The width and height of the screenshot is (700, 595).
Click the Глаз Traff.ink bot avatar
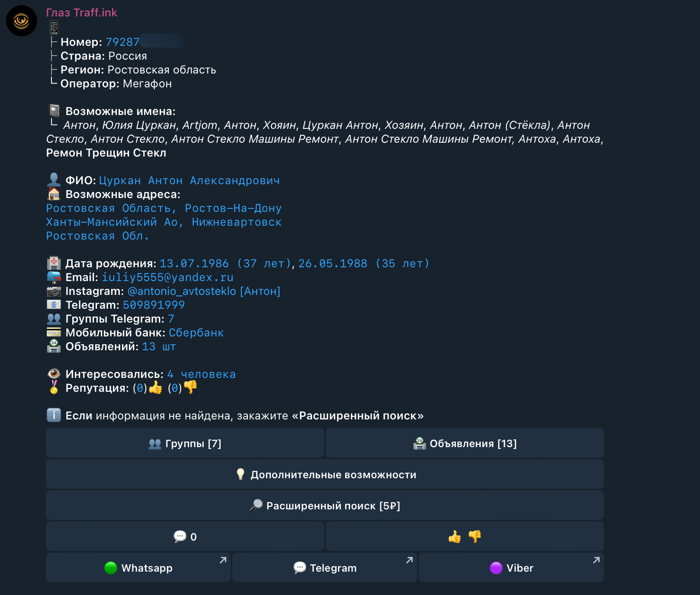pos(21,21)
